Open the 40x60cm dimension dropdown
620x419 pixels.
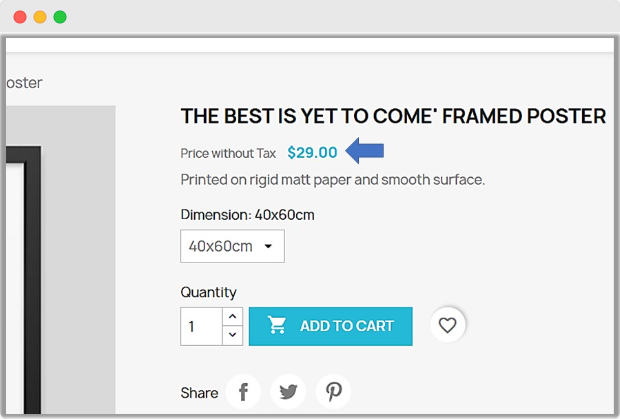[232, 246]
